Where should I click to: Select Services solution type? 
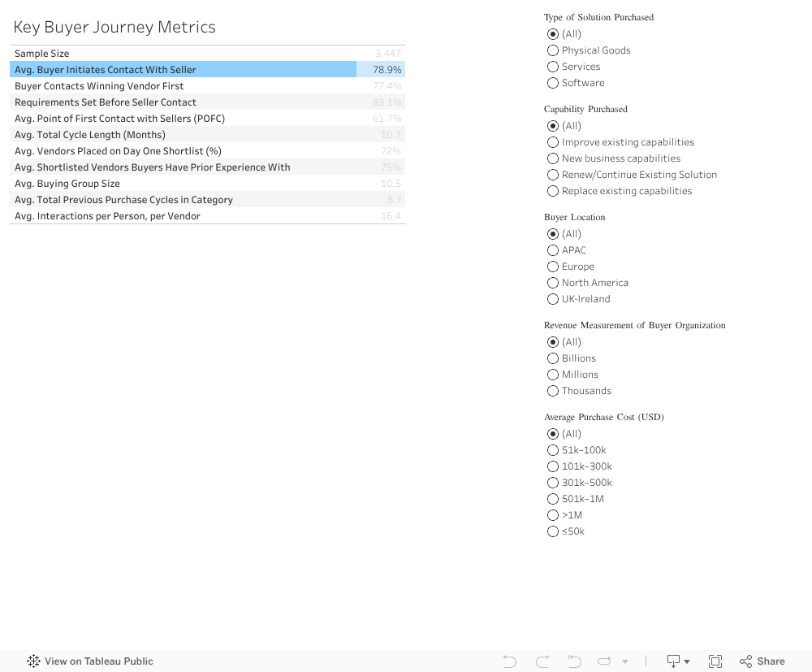(552, 67)
